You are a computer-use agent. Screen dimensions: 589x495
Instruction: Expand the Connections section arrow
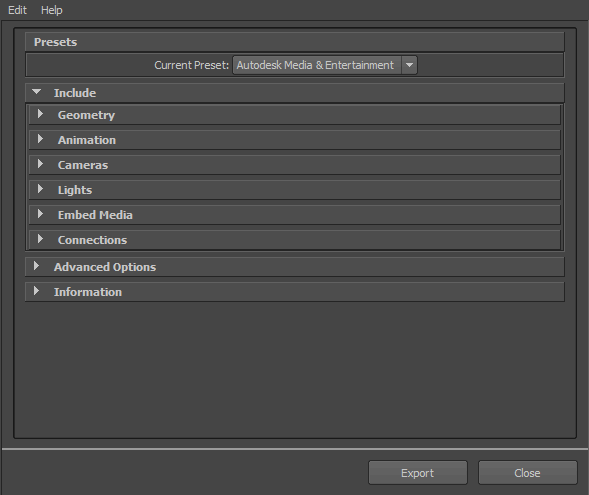pyautogui.click(x=40, y=239)
